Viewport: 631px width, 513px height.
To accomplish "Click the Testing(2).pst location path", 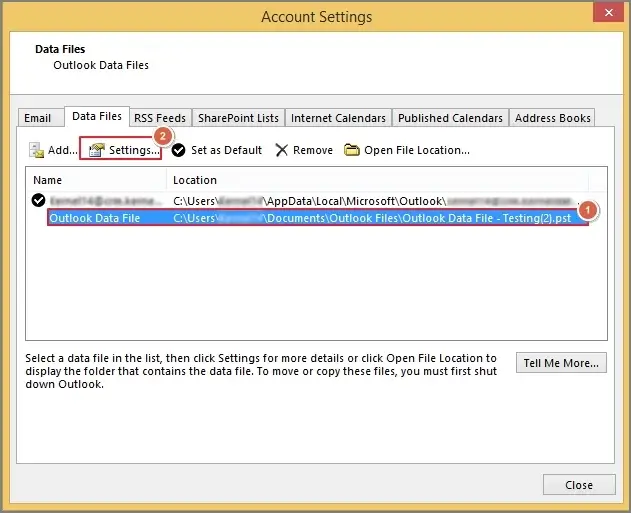I will (x=372, y=218).
